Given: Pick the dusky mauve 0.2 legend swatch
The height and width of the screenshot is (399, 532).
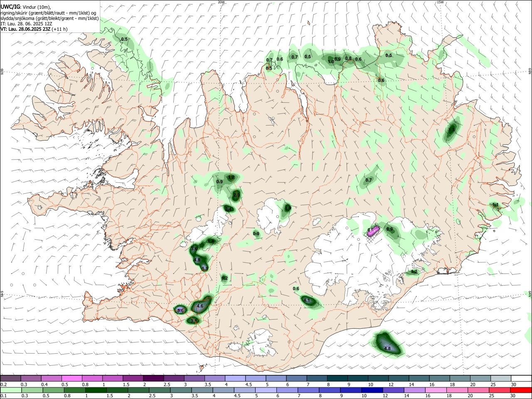Looking at the screenshot, I should (11, 379).
